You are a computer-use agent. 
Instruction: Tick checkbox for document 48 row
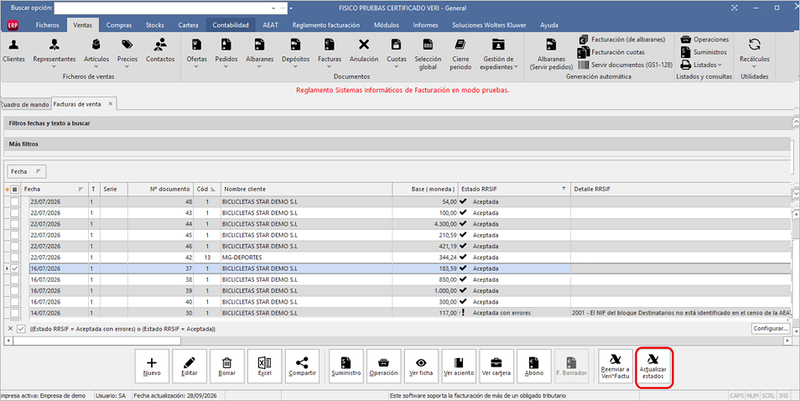(14, 202)
